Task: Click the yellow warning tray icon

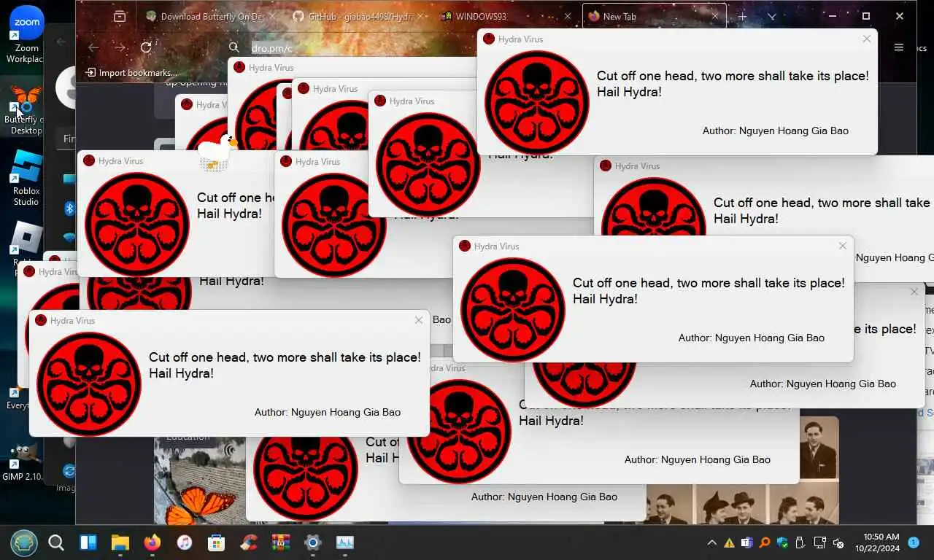Action: 729,543
